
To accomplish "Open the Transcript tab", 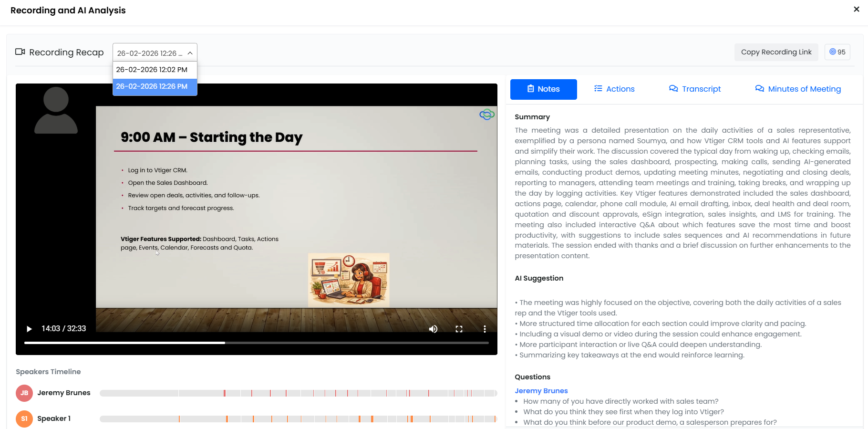I will (695, 89).
